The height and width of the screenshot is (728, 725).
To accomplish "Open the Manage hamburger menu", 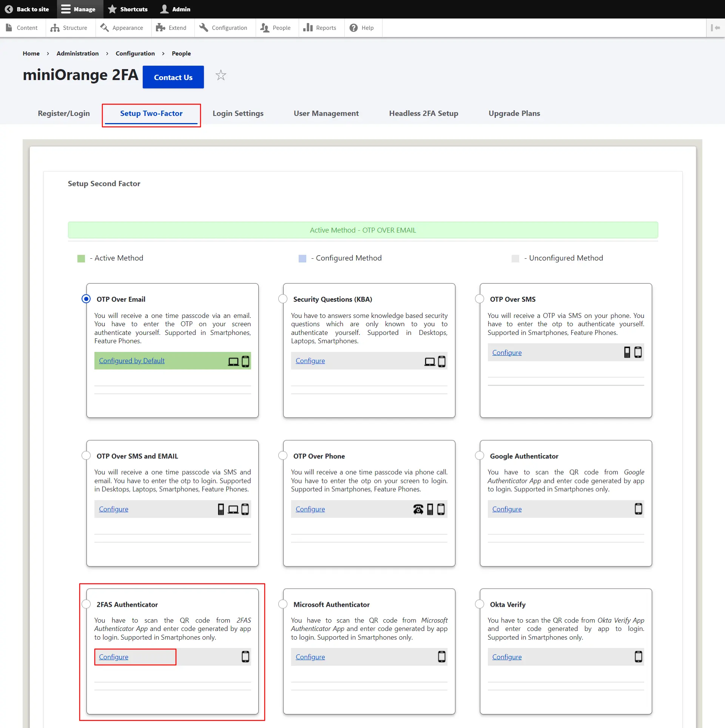I will point(66,9).
